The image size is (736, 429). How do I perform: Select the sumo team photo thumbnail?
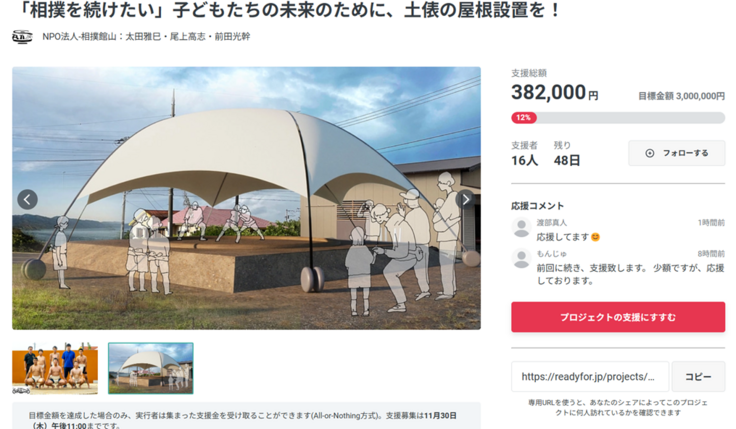55,368
